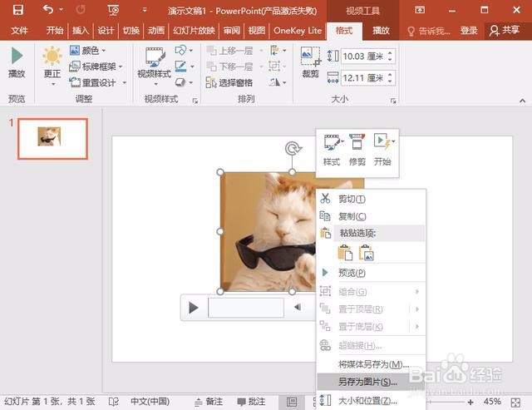The image size is (532, 410).
Task: Adjust the width stepper arrows
Action: coord(390,78)
